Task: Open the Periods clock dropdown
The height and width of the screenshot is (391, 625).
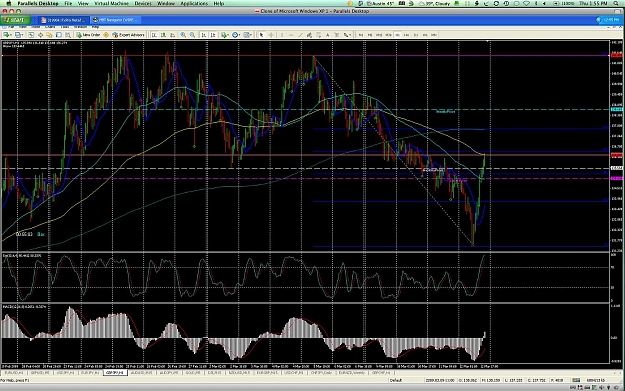Action: (236, 35)
